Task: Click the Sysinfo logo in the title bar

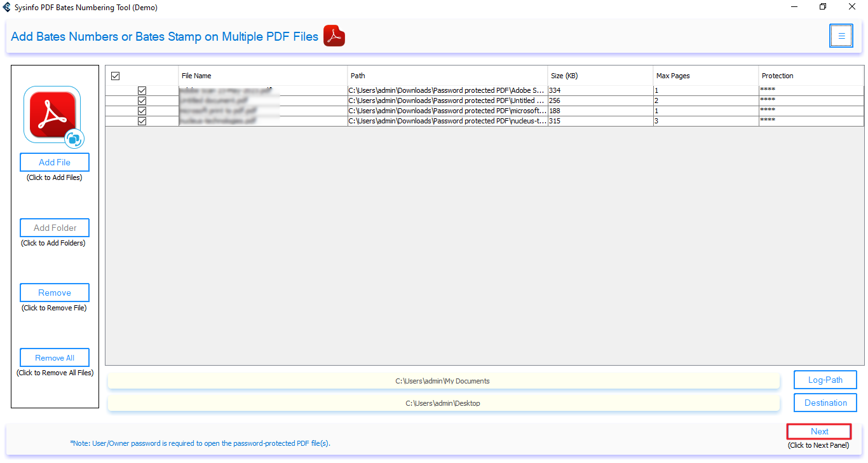Action: (8, 7)
